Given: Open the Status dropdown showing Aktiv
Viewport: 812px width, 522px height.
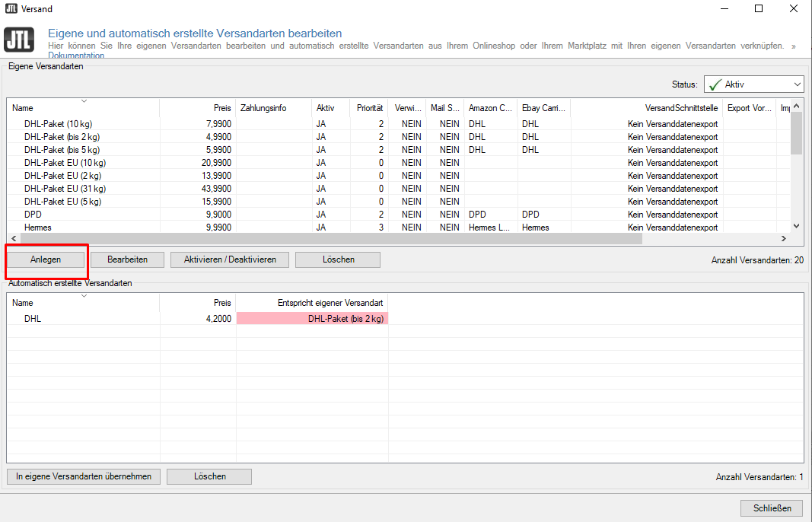Looking at the screenshot, I should tap(753, 84).
